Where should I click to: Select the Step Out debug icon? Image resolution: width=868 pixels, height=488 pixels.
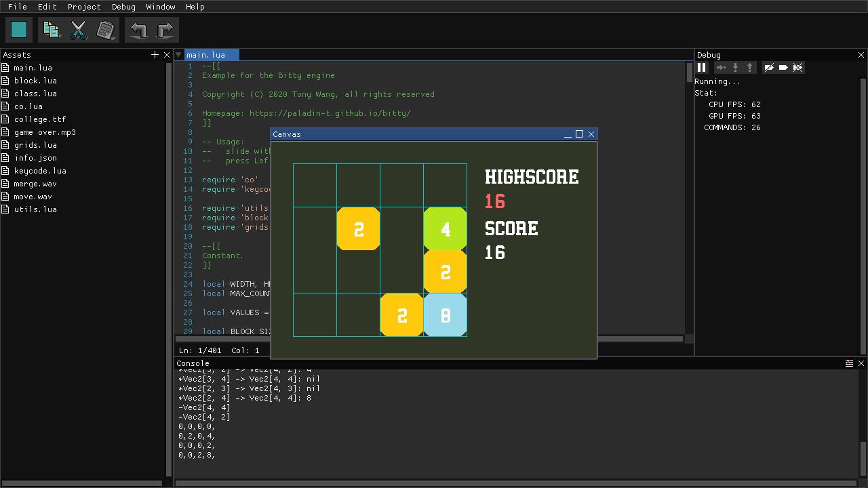click(749, 67)
